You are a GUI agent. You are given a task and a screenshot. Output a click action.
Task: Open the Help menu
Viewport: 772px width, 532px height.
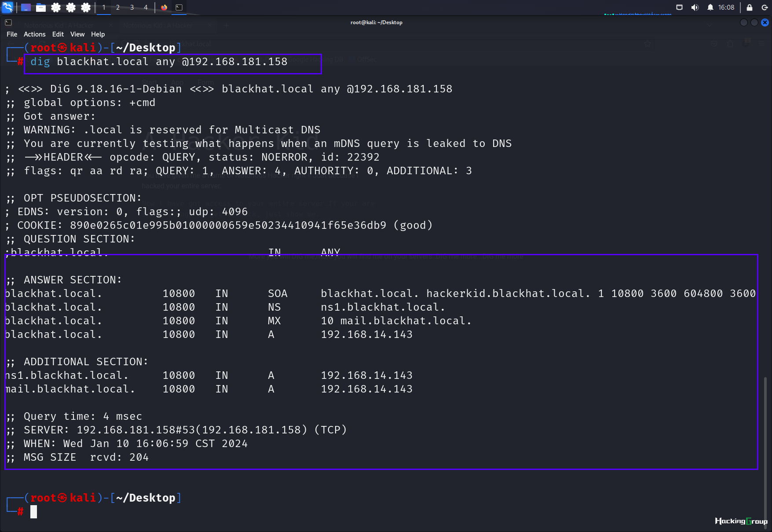[x=98, y=34]
